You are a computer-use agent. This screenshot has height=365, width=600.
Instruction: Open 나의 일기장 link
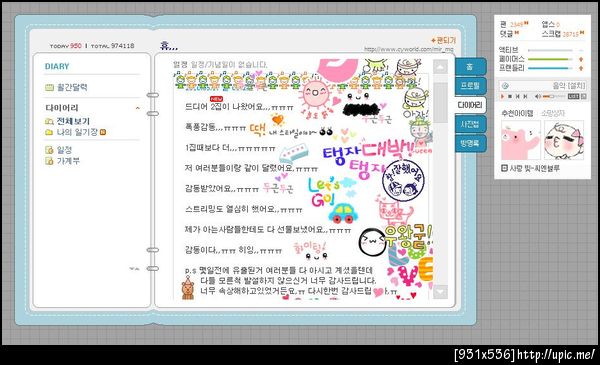coord(77,132)
